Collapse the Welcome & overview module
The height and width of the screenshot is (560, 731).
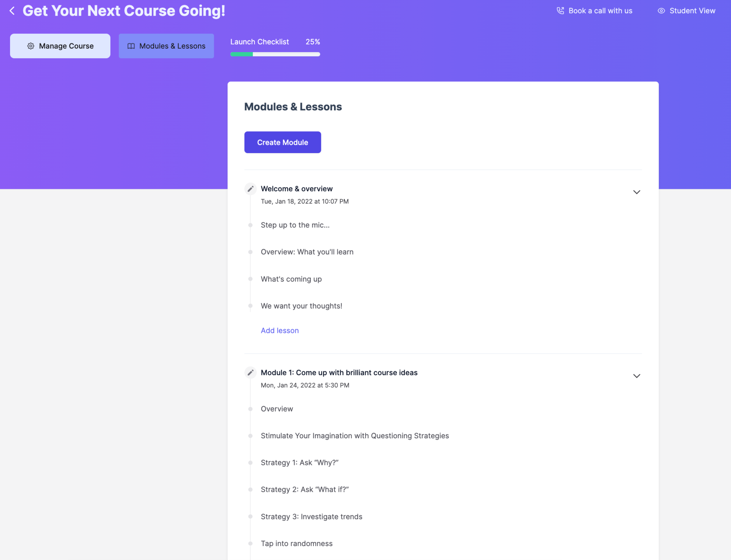[x=636, y=192]
